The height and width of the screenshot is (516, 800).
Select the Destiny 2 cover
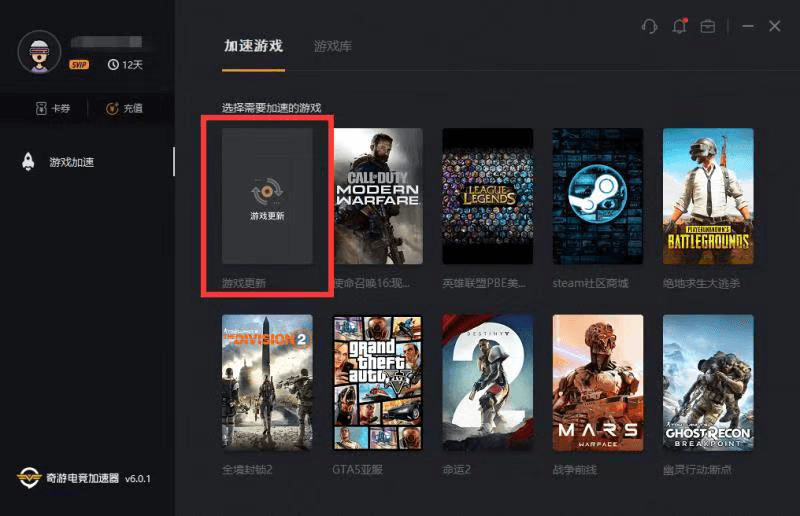tap(488, 382)
